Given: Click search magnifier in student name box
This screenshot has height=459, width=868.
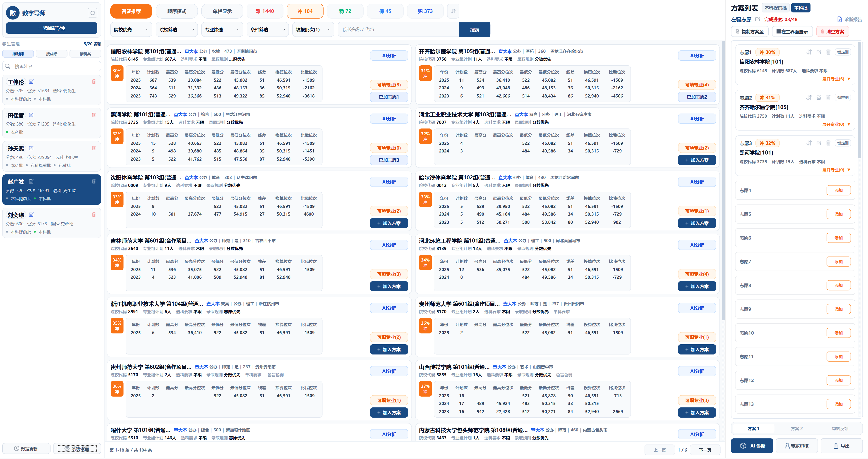Looking at the screenshot, I should pyautogui.click(x=8, y=66).
